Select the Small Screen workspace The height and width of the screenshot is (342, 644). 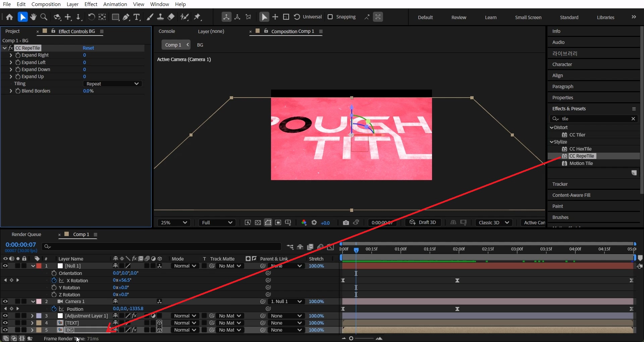point(528,17)
